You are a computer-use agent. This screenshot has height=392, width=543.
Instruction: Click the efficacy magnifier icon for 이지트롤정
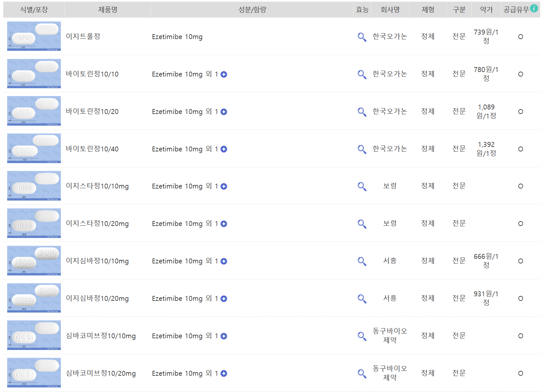tap(362, 37)
